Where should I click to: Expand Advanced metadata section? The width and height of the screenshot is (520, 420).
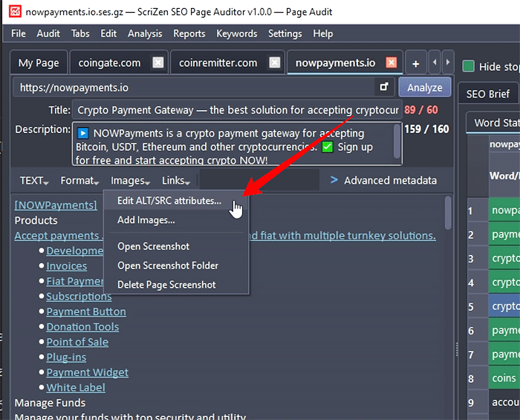click(x=383, y=181)
